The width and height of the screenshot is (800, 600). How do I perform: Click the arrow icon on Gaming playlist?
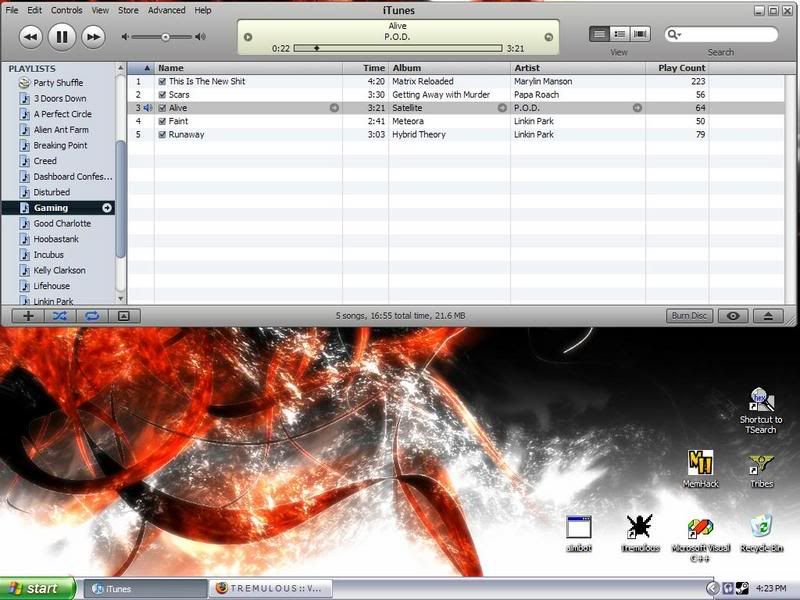[107, 208]
